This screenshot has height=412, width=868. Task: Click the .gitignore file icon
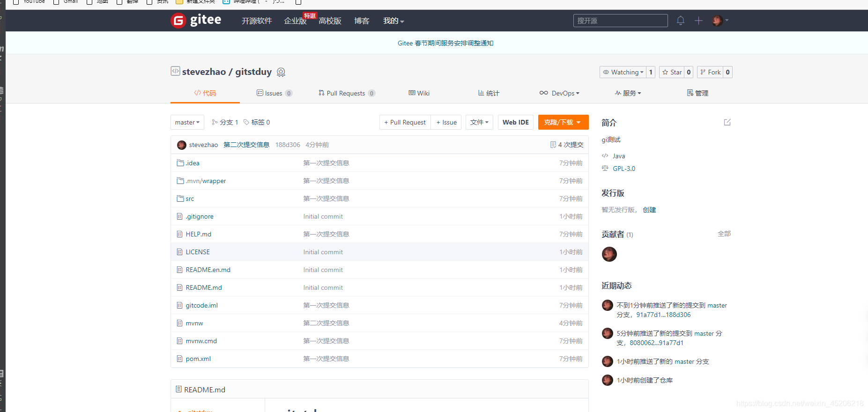click(179, 216)
